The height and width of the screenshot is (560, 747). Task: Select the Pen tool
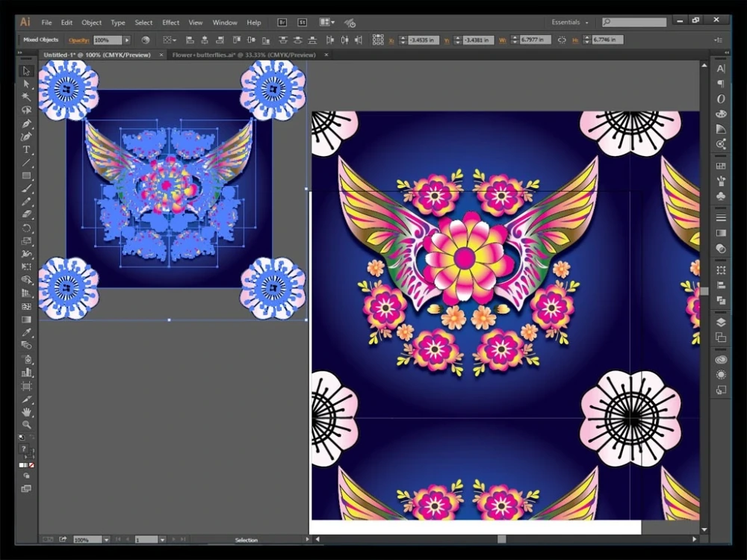click(26, 124)
